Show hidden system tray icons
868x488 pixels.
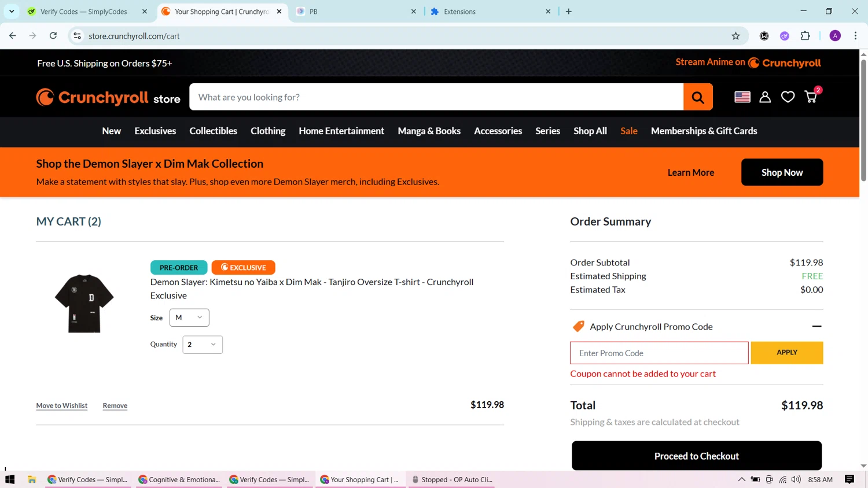(x=741, y=479)
